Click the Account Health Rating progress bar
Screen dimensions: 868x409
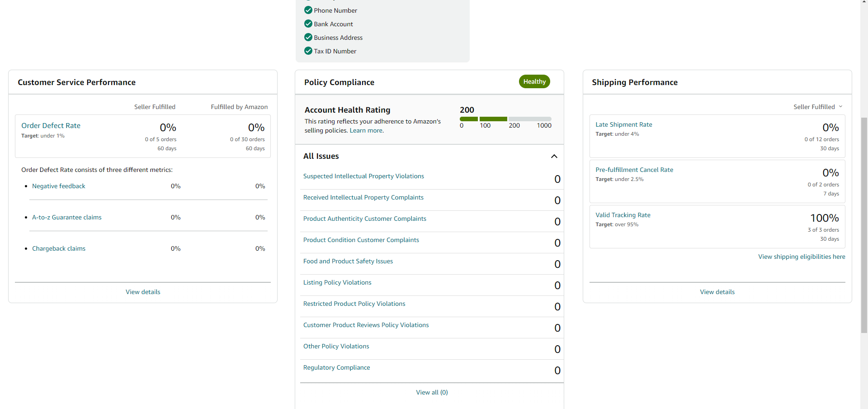[x=505, y=119]
